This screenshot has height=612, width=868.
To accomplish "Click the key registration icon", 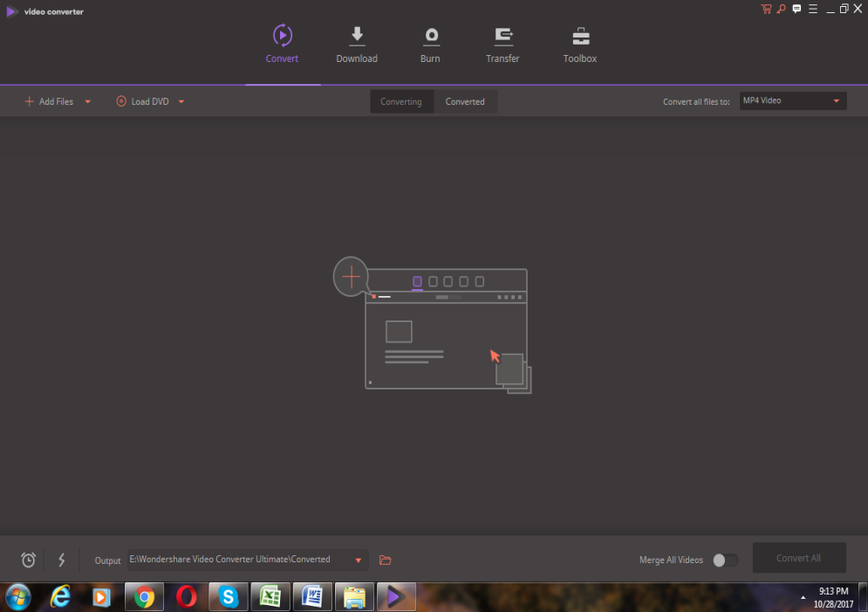I will pyautogui.click(x=781, y=9).
